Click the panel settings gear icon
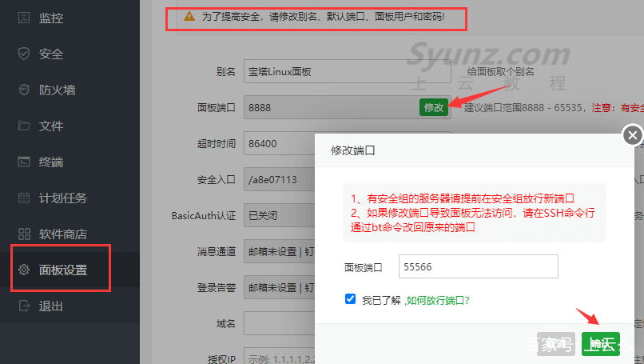644x364 pixels. tap(24, 270)
